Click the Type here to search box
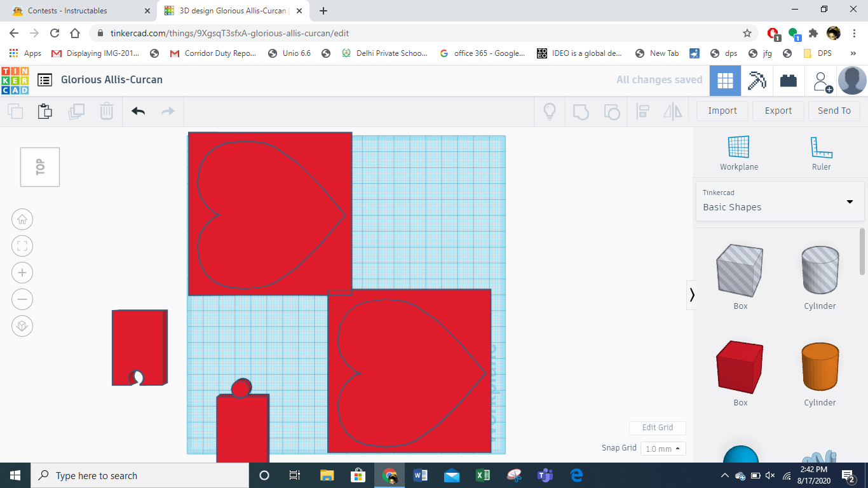The width and height of the screenshot is (868, 488). 139,475
